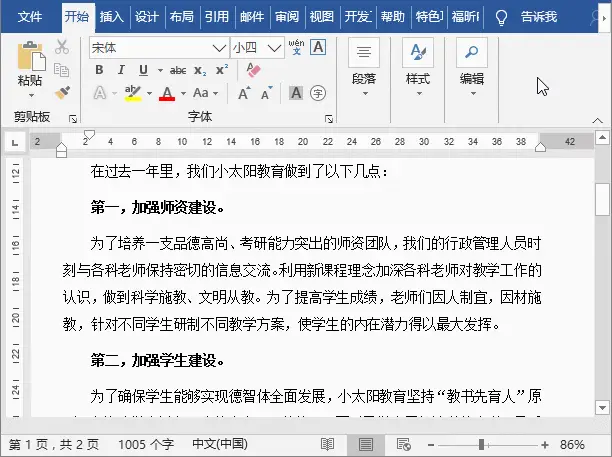Screen dimensions: 612x457
Task: Toggle Bold formatting
Action: pyautogui.click(x=99, y=70)
